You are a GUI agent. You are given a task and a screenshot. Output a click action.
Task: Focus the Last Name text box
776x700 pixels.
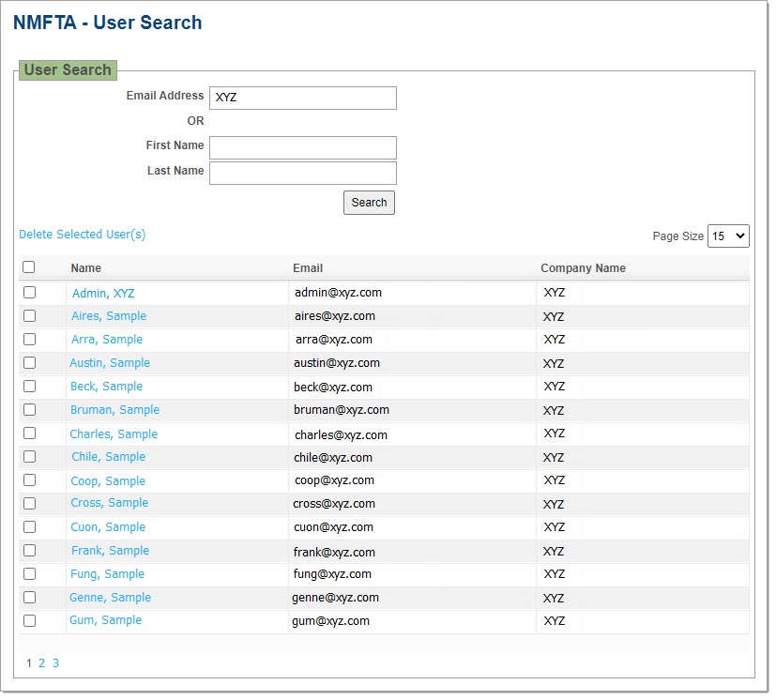303,174
